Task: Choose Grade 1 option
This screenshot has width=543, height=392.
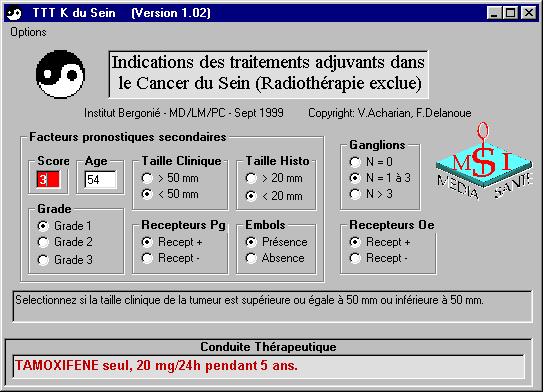Action: 64,226
